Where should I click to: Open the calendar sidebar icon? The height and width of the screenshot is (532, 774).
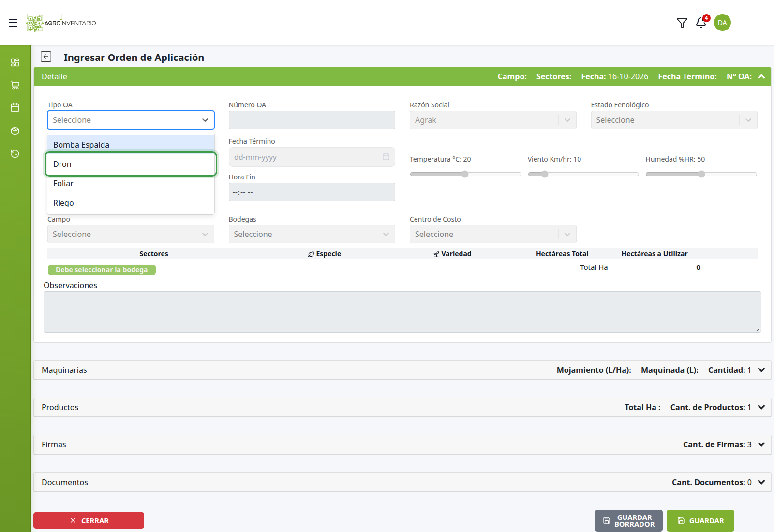15,108
